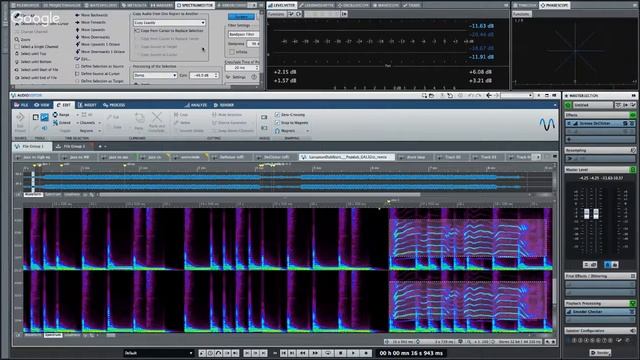Toggle the Master Level power button
Viewport: 640px width, 360px height.
click(x=633, y=169)
